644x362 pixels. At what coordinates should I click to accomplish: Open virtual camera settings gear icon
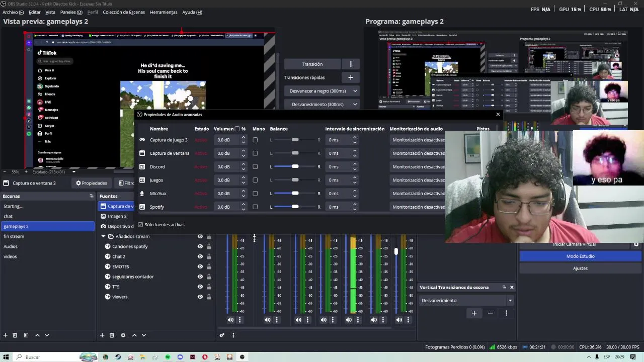pyautogui.click(x=636, y=244)
